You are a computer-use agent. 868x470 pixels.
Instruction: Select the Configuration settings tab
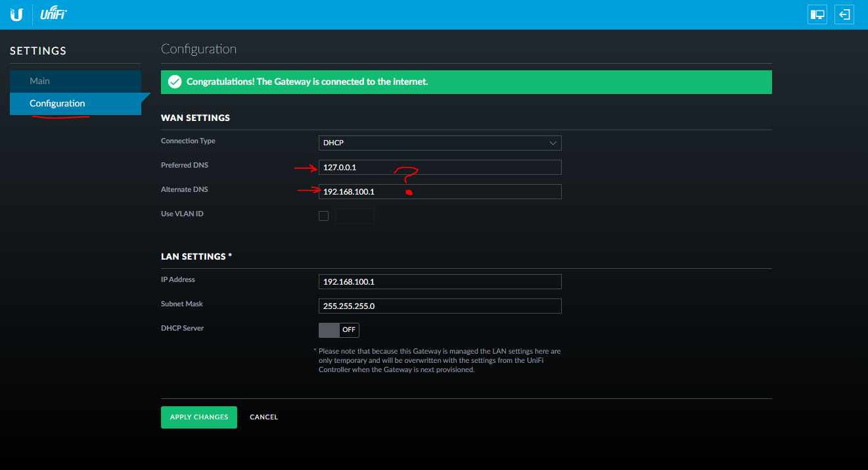click(x=57, y=103)
